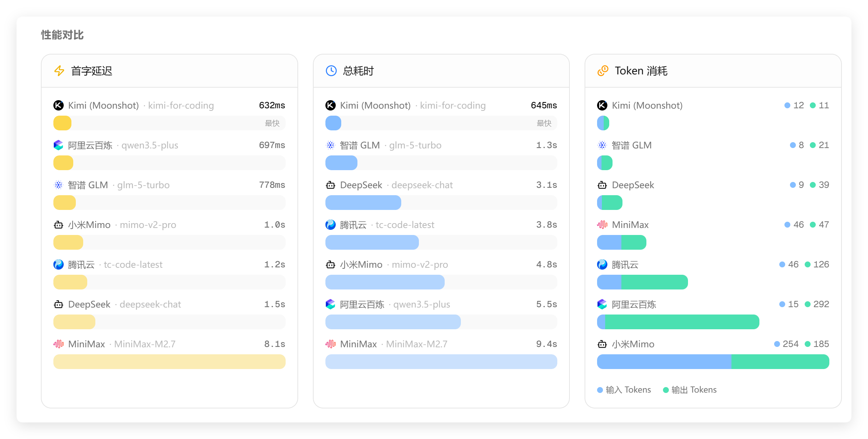This screenshot has width=868, height=439.
Task: Click the lightning bolt icon beside 首字延迟
Action: click(59, 71)
